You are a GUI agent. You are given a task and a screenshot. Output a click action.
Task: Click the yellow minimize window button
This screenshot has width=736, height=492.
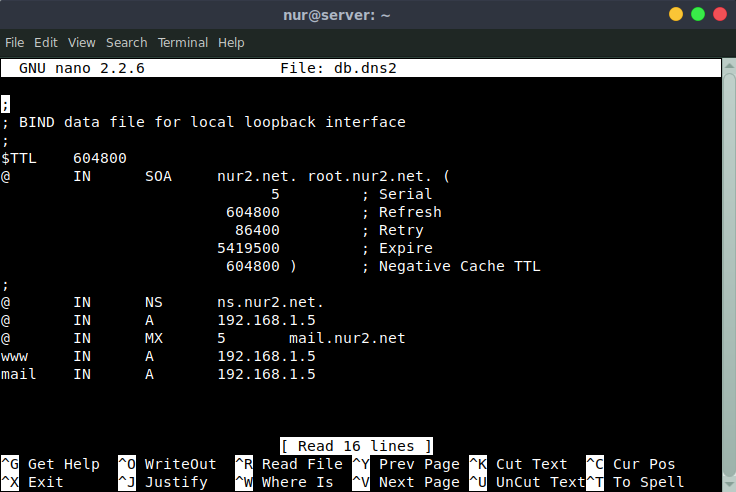pyautogui.click(x=676, y=15)
